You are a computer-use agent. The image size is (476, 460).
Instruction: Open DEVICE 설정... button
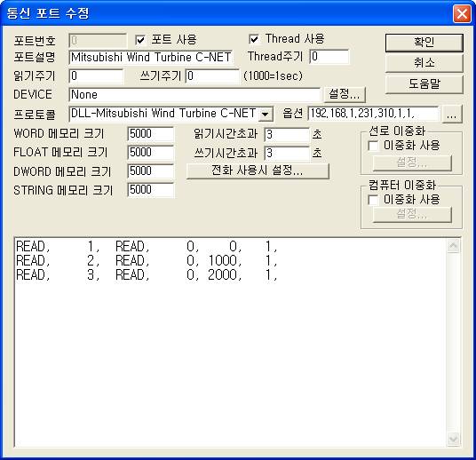tap(345, 94)
